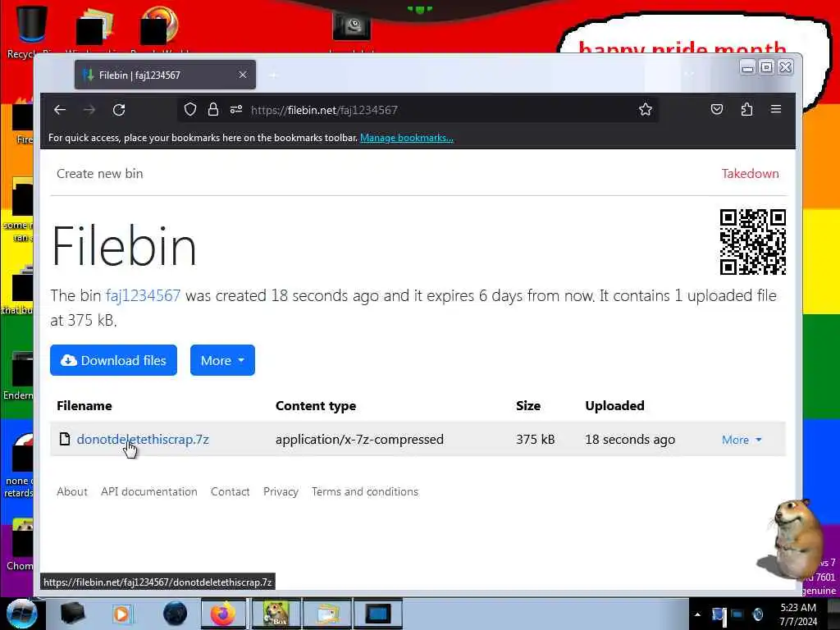This screenshot has width=840, height=630.
Task: Open the Save to Pocket icon
Action: (717, 110)
